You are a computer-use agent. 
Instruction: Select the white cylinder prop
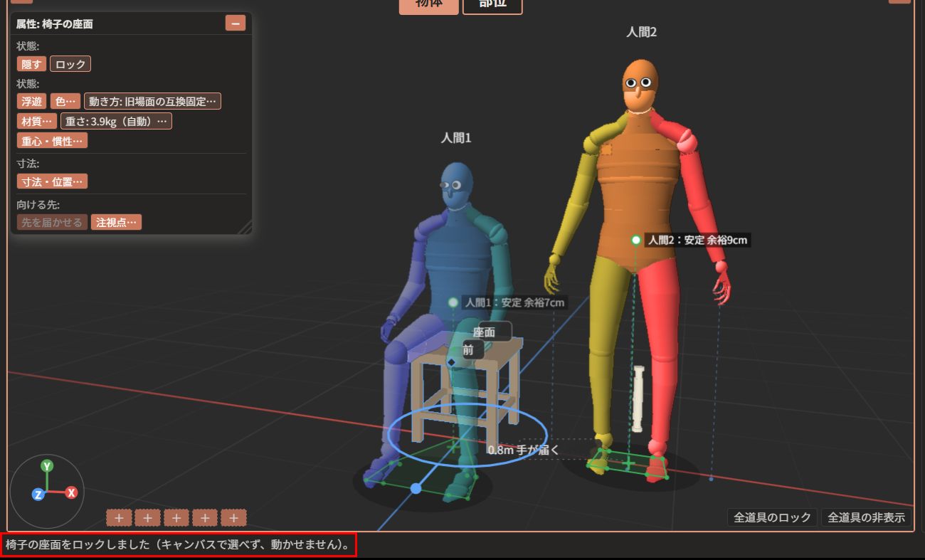point(638,398)
